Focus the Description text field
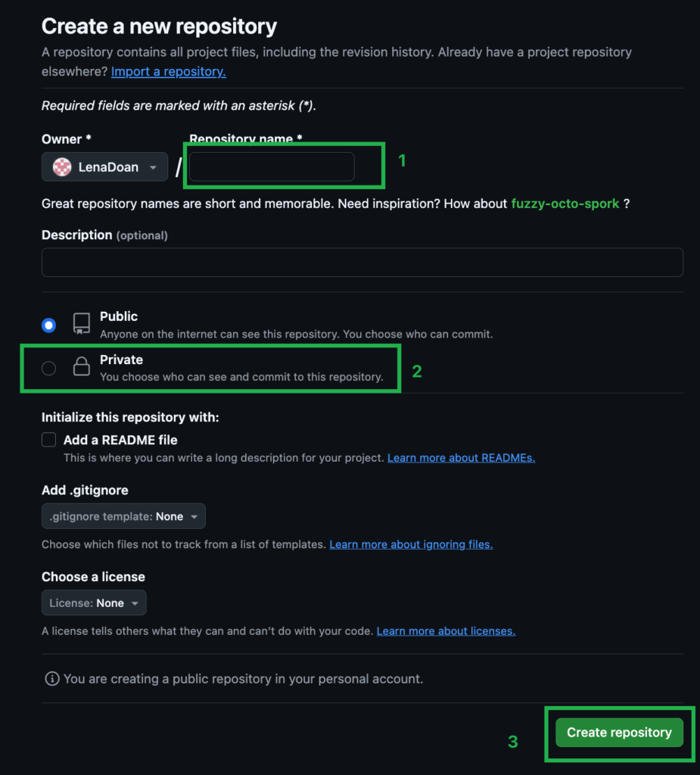Image resolution: width=700 pixels, height=775 pixels. pyautogui.click(x=362, y=262)
